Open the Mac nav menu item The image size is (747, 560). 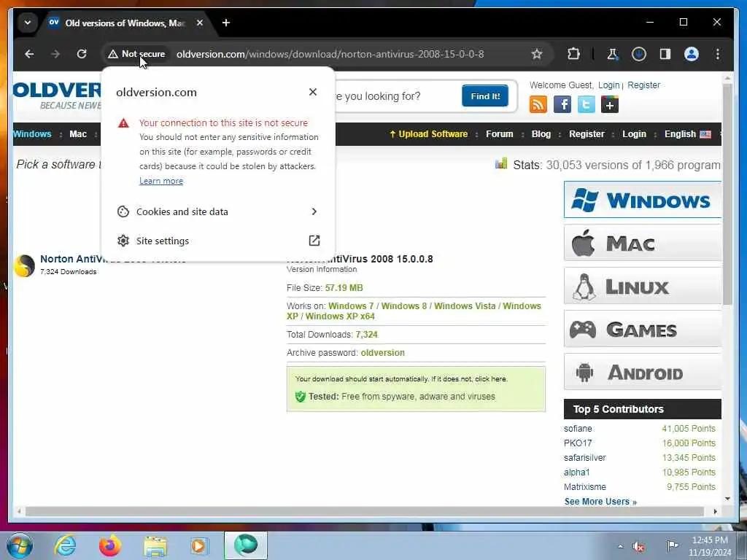click(78, 134)
